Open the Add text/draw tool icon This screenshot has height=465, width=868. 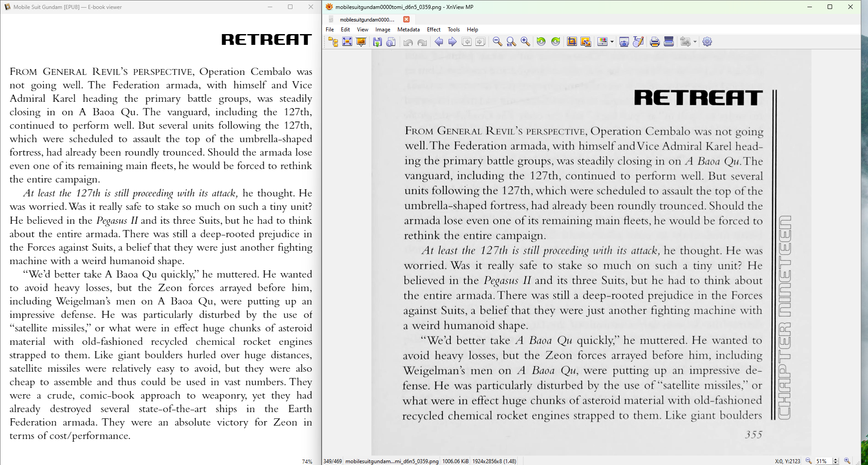pyautogui.click(x=638, y=42)
